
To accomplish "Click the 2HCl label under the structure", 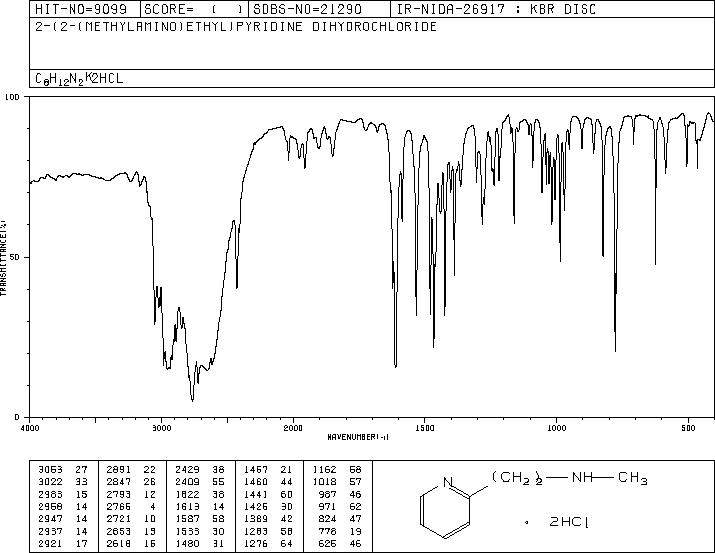I will click(569, 522).
